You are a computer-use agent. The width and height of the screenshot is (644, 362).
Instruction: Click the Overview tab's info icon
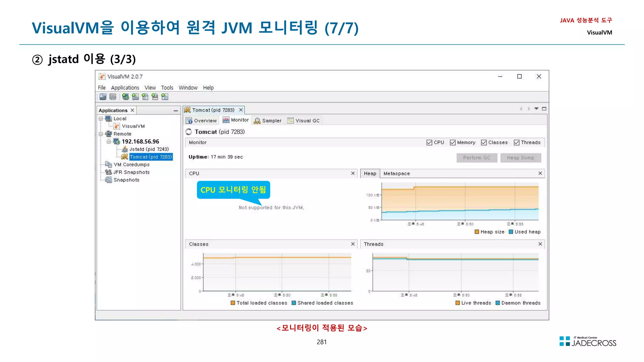[189, 121]
